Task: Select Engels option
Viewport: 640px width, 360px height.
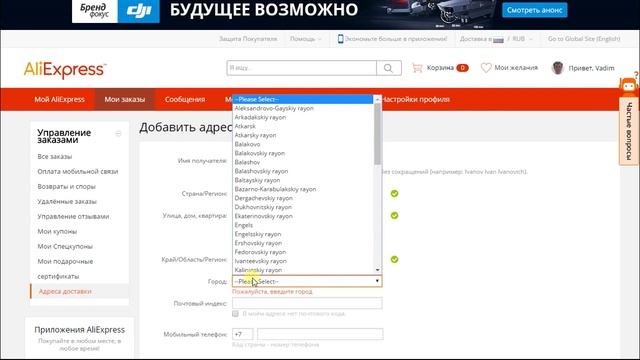Action: (x=303, y=225)
